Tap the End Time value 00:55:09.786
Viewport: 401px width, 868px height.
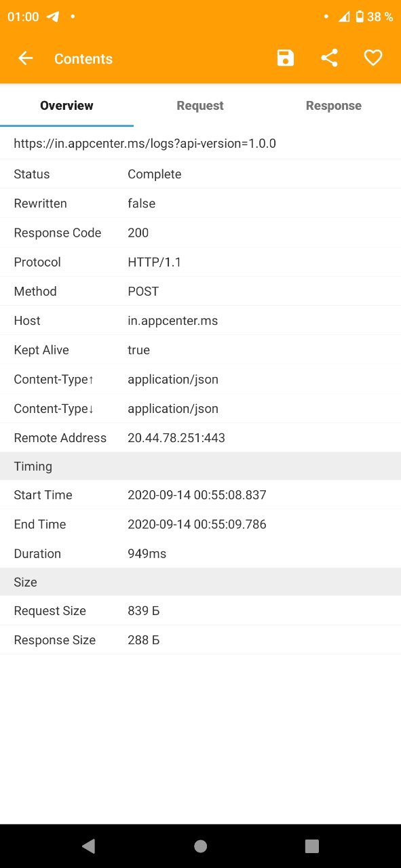(197, 524)
